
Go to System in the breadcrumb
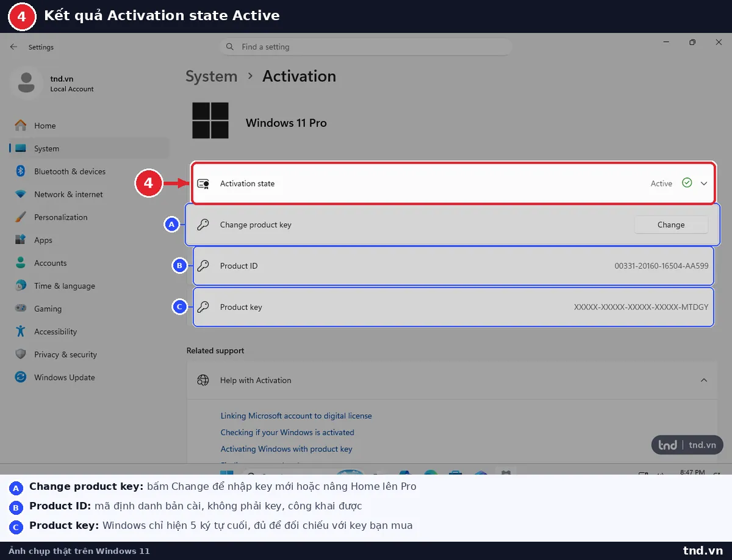tap(211, 76)
